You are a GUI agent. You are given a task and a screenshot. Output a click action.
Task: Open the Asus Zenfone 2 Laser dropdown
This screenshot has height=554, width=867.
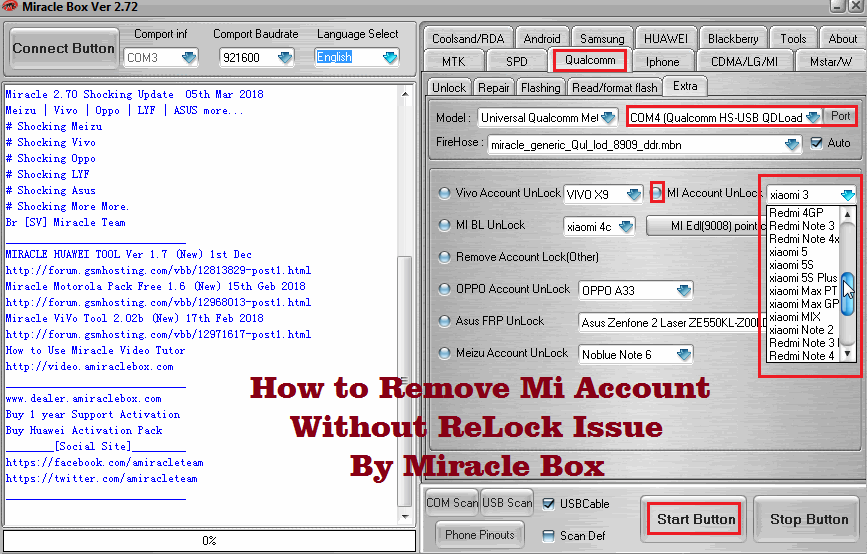pyautogui.click(x=673, y=322)
